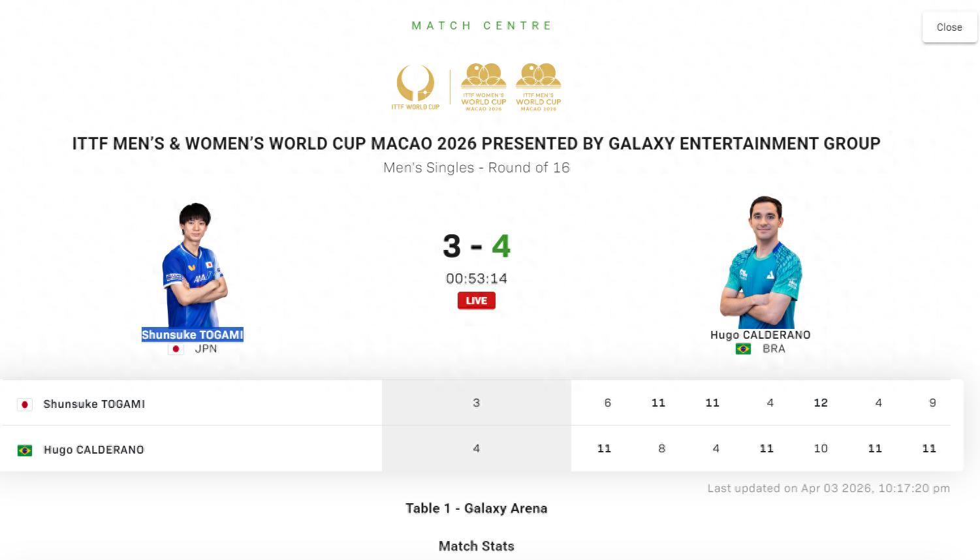Click the 3 - 4 match score

[x=476, y=247]
